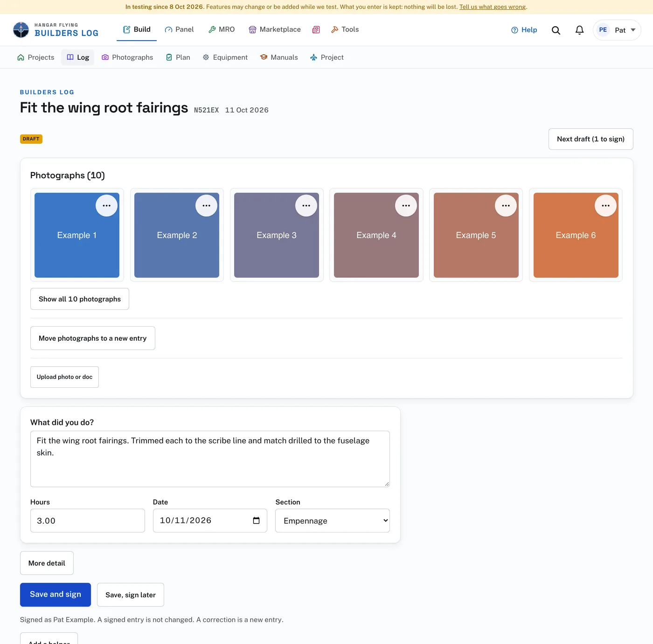The image size is (653, 644).
Task: Expand More detail section
Action: (x=47, y=563)
